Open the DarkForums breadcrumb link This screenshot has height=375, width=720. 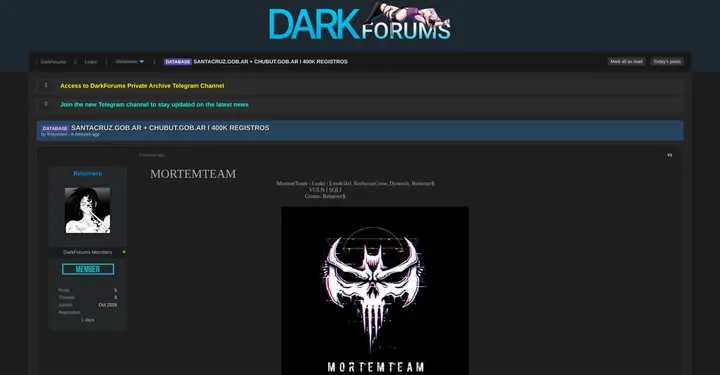point(53,62)
